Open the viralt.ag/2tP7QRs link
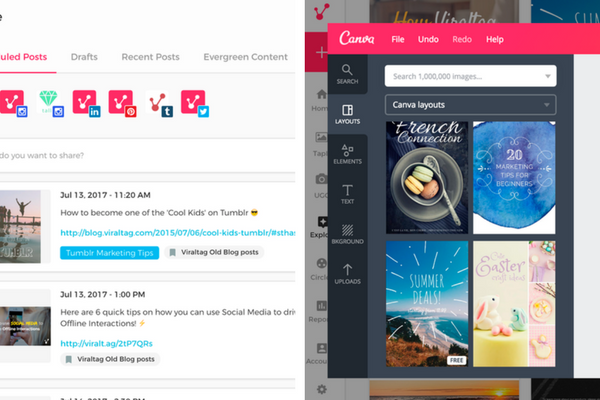Viewport: 600px width, 400px height. pos(106,343)
